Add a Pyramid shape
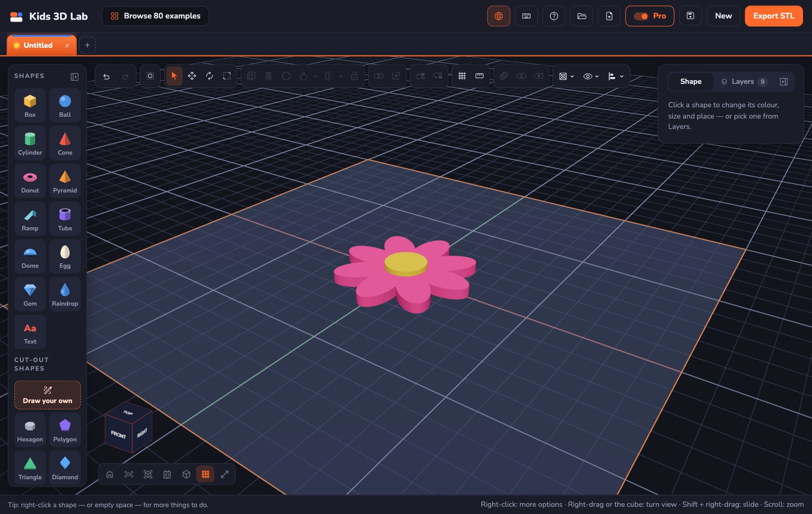Screen dimensions: 812x514 65,181
